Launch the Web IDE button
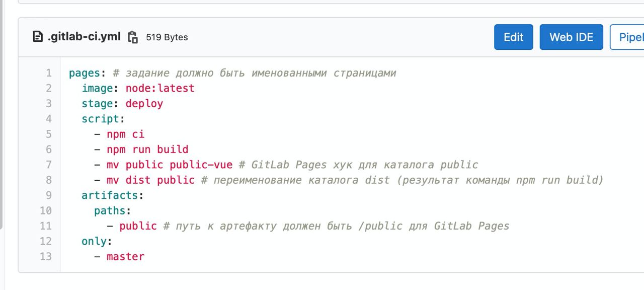This screenshot has width=644, height=290. click(x=572, y=37)
